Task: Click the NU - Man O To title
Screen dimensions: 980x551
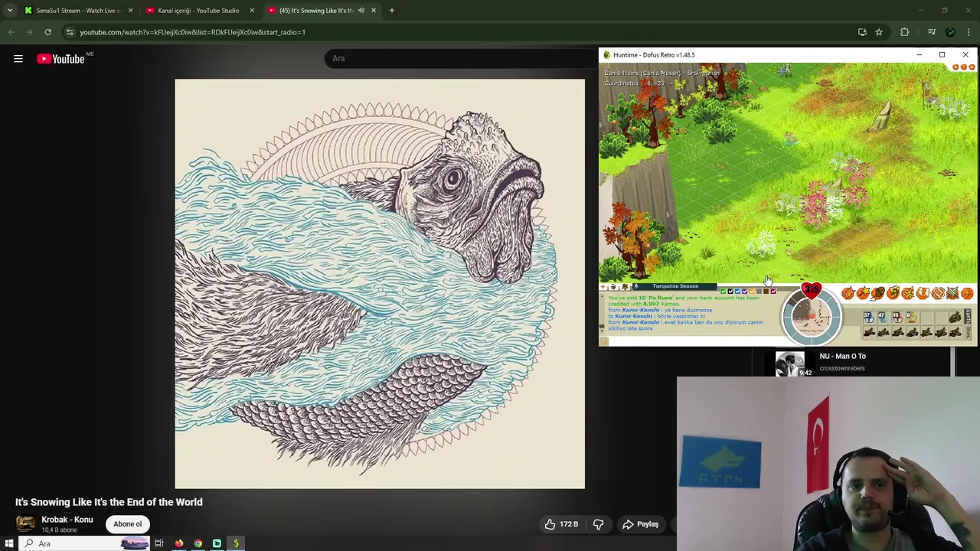Action: tap(843, 356)
